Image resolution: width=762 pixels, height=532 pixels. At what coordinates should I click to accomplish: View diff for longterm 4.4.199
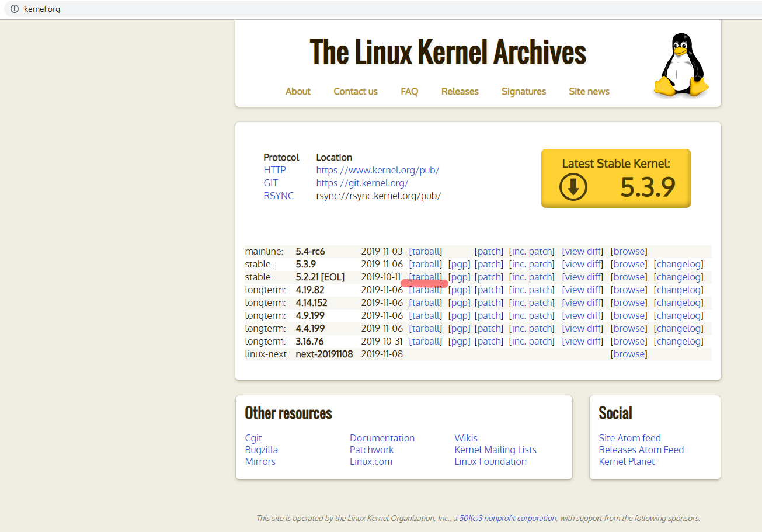583,328
